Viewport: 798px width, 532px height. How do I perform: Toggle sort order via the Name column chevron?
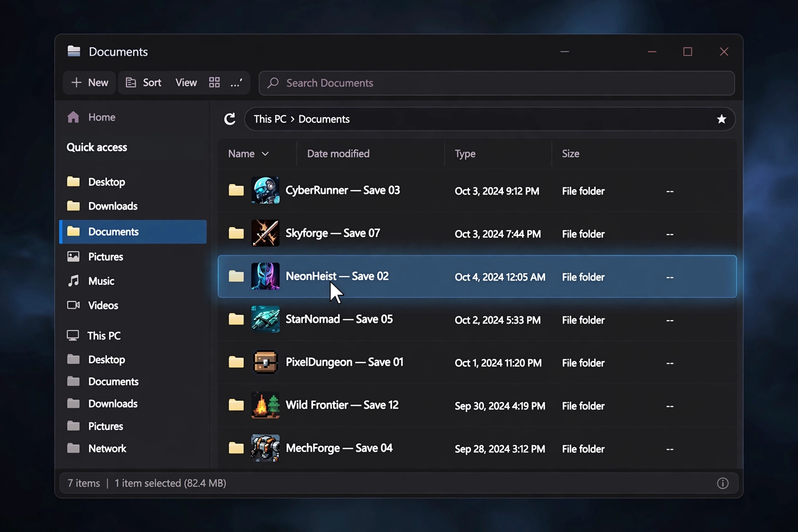tap(265, 154)
